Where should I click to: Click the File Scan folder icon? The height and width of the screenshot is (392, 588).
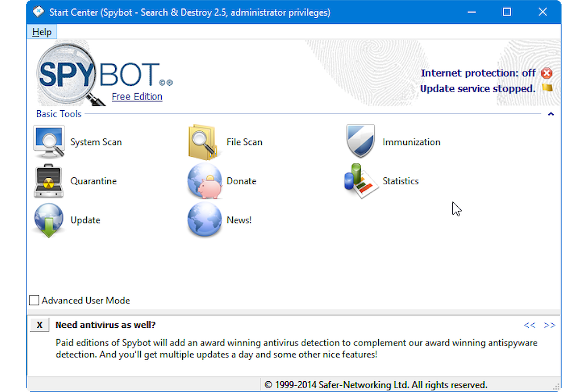pos(203,142)
